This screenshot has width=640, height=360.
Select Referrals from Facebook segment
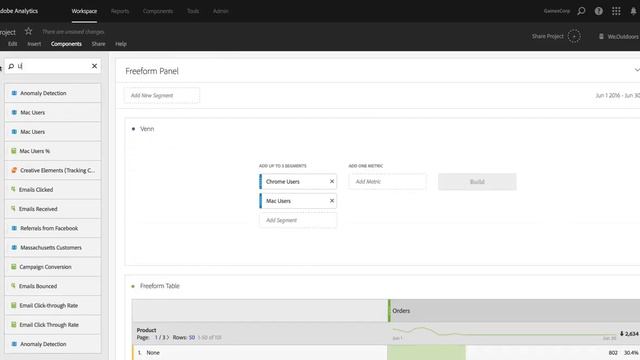53,228
